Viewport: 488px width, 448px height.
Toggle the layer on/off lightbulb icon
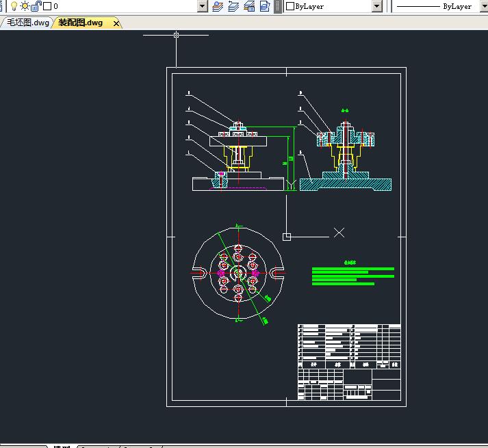click(x=13, y=6)
